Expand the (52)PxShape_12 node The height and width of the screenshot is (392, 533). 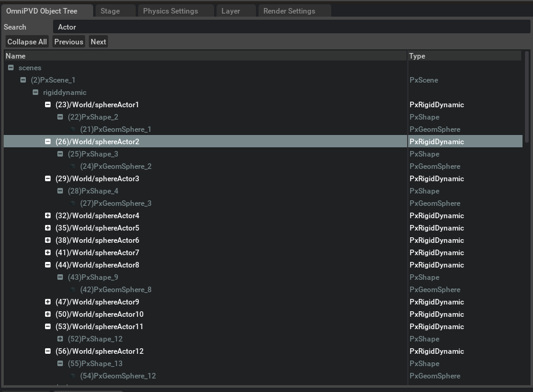pyautogui.click(x=60, y=339)
